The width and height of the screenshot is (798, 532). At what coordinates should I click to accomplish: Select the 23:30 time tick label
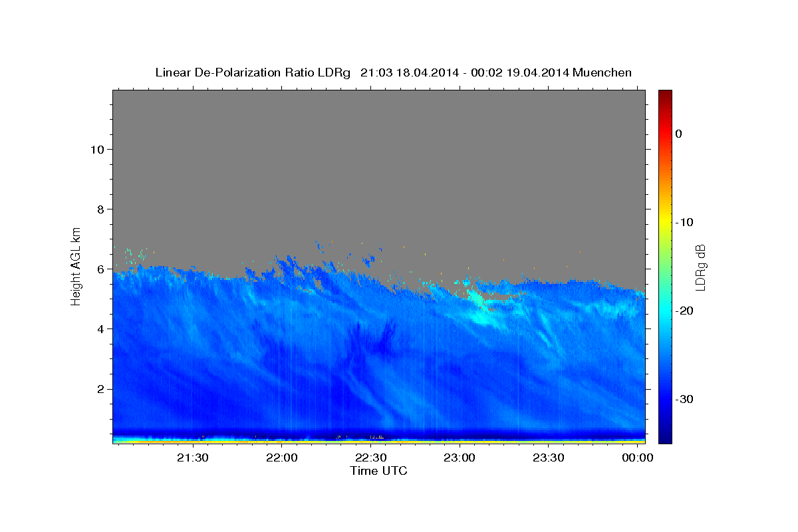(x=548, y=458)
